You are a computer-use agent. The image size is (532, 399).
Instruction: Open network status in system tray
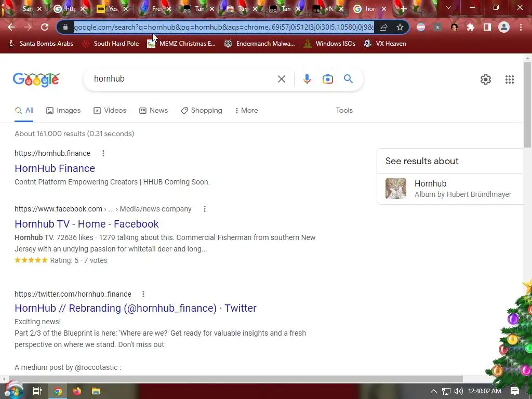pyautogui.click(x=446, y=391)
